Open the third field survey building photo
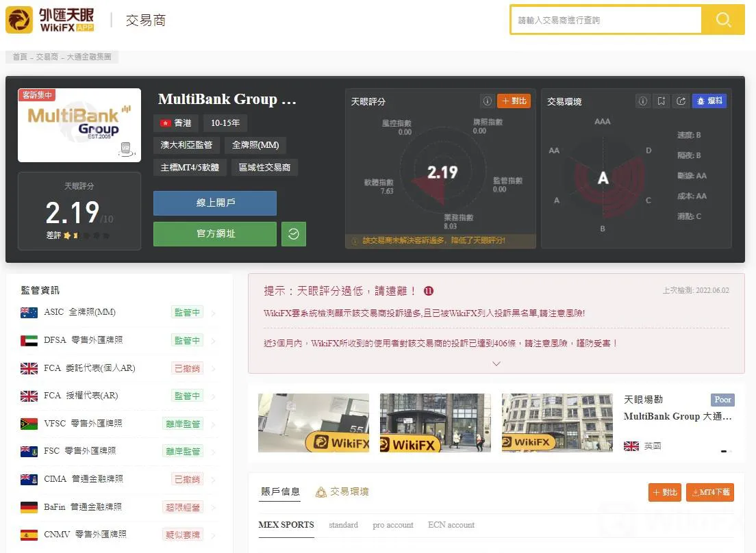Image resolution: width=756 pixels, height=553 pixels. (557, 423)
